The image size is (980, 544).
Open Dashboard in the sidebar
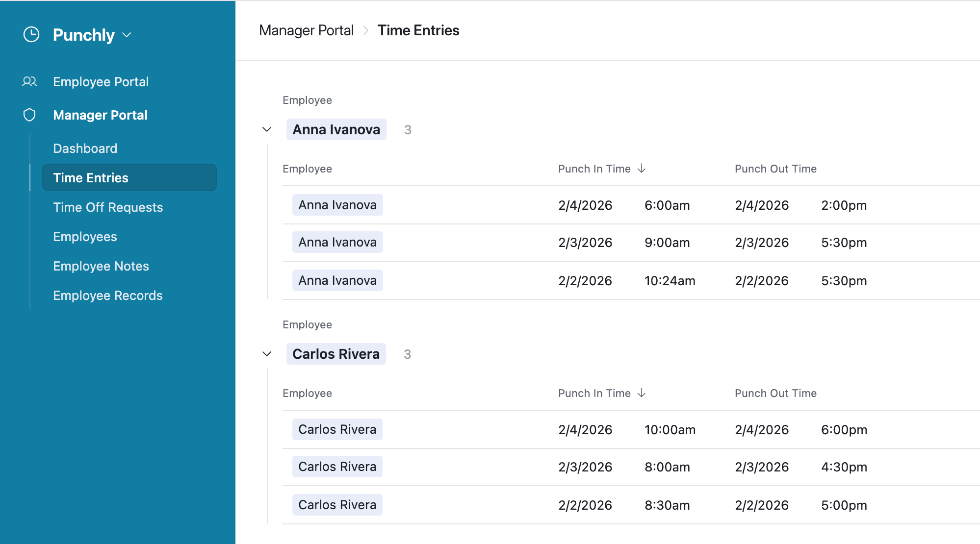coord(85,148)
